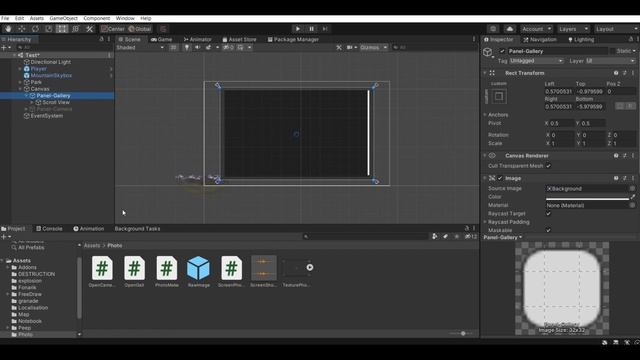The width and height of the screenshot is (640, 360).
Task: Click the color eyedropper icon
Action: click(x=633, y=197)
